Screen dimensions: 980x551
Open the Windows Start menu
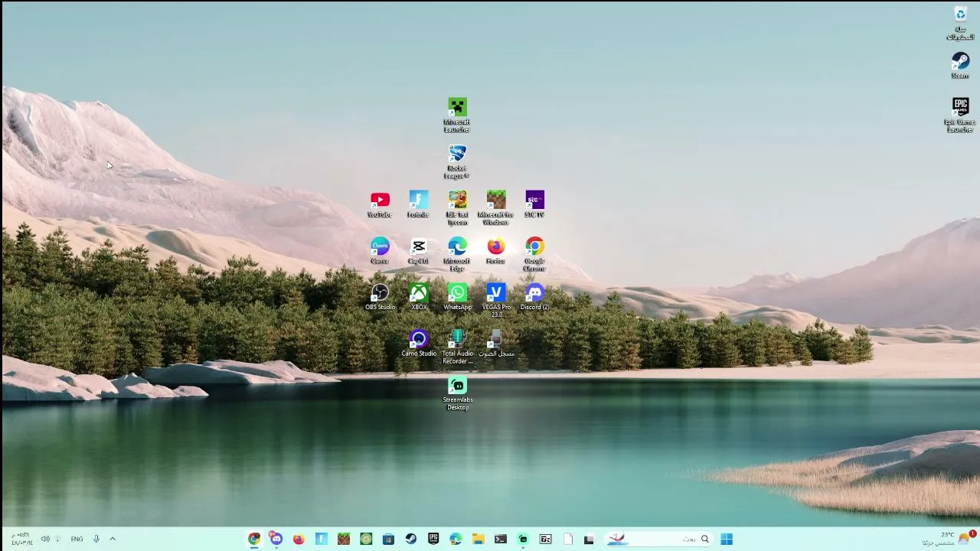point(727,540)
